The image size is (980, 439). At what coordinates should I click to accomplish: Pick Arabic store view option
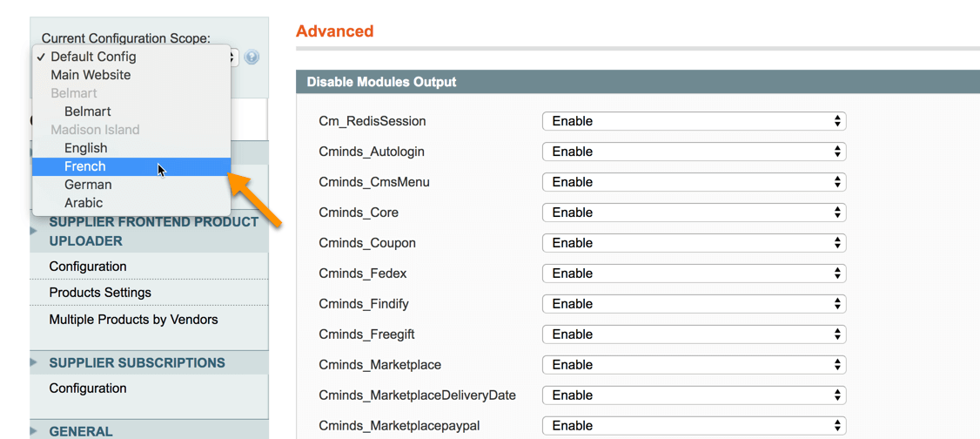[84, 203]
